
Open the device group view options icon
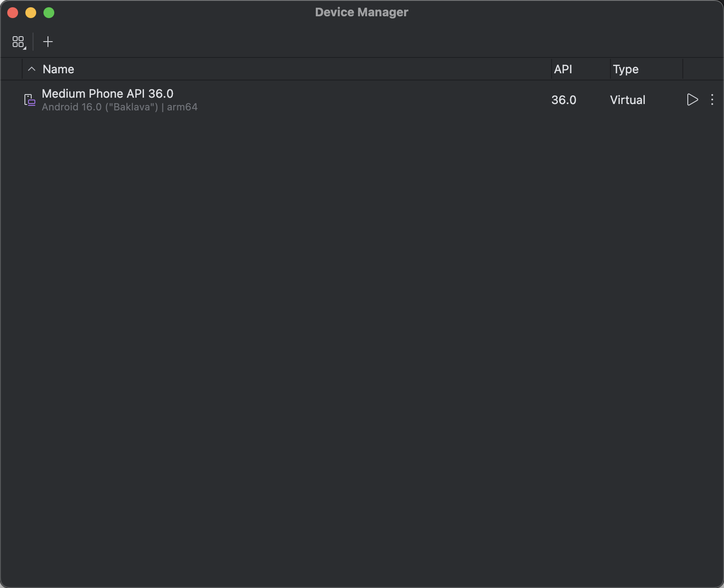(x=19, y=42)
